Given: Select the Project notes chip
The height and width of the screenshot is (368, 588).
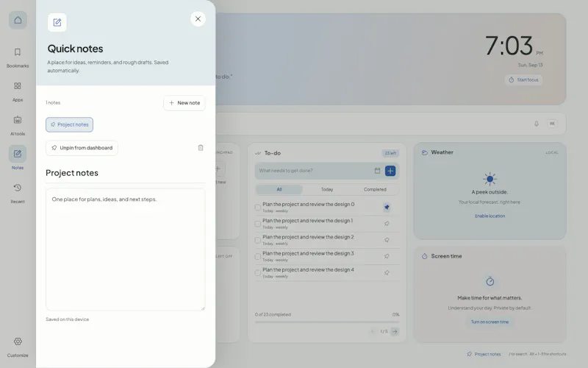Looking at the screenshot, I should coord(69,124).
